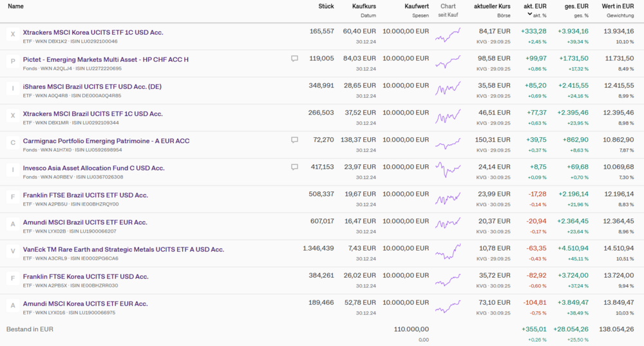Open the comment bubble for Invesco Asia fund
Viewport: 644px width, 346px height.
point(294,167)
